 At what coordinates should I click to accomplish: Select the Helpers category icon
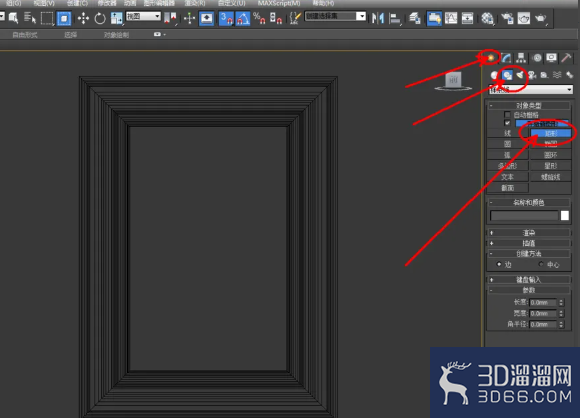click(x=544, y=75)
